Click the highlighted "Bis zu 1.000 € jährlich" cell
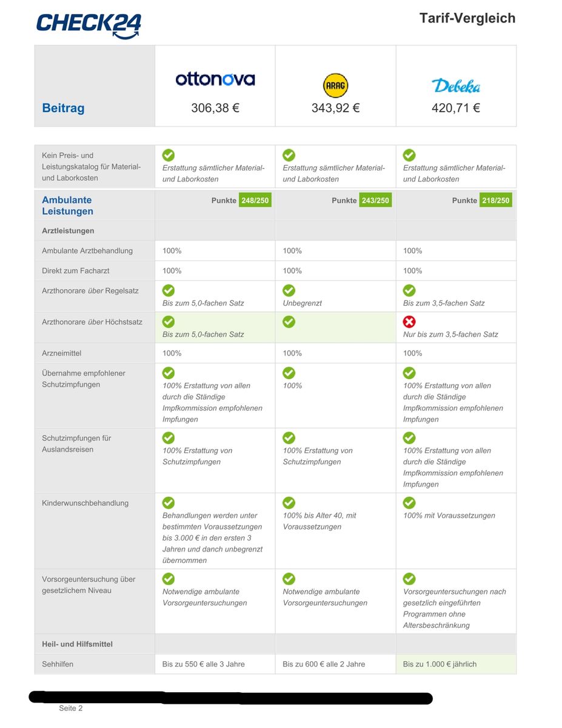 pos(440,664)
